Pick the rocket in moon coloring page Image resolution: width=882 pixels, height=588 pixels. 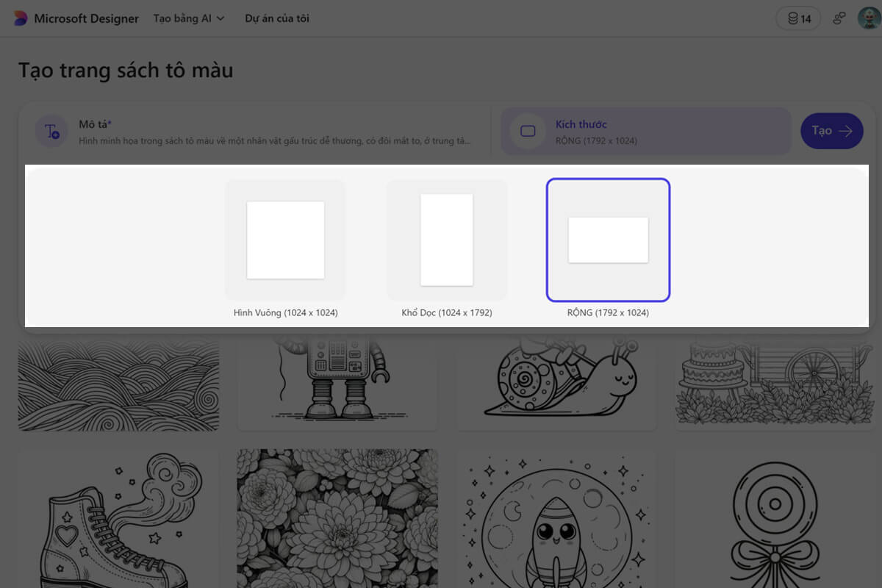tap(556, 518)
